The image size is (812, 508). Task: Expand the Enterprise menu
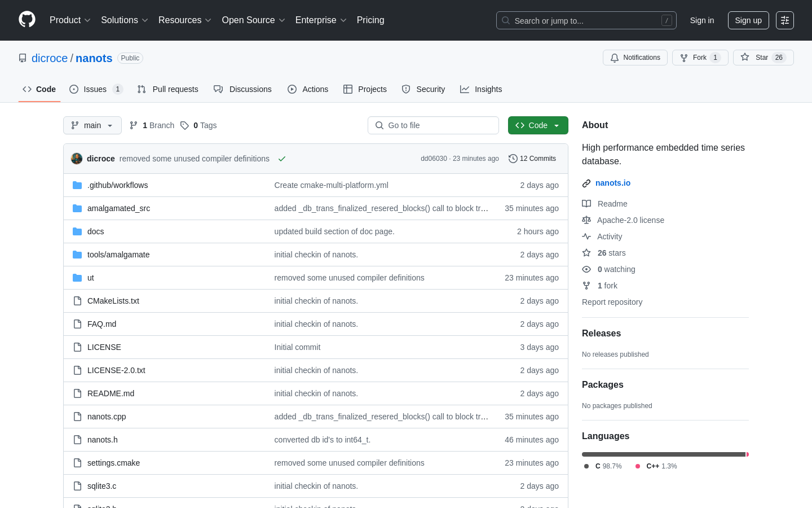pos(321,20)
